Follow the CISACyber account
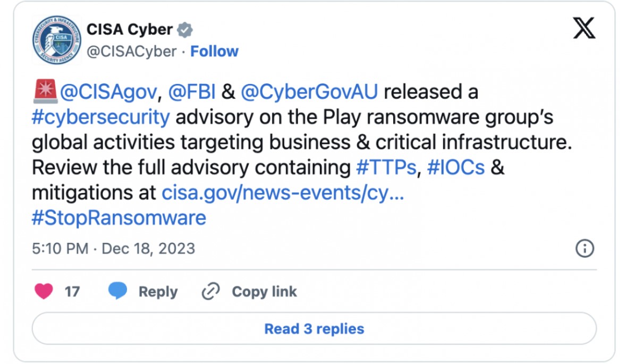 click(x=214, y=52)
